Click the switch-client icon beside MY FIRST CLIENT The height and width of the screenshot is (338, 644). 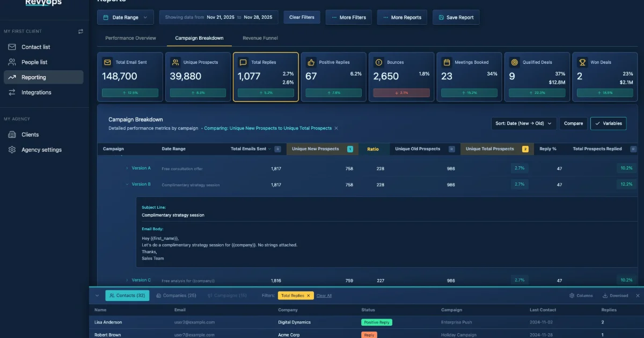80,32
